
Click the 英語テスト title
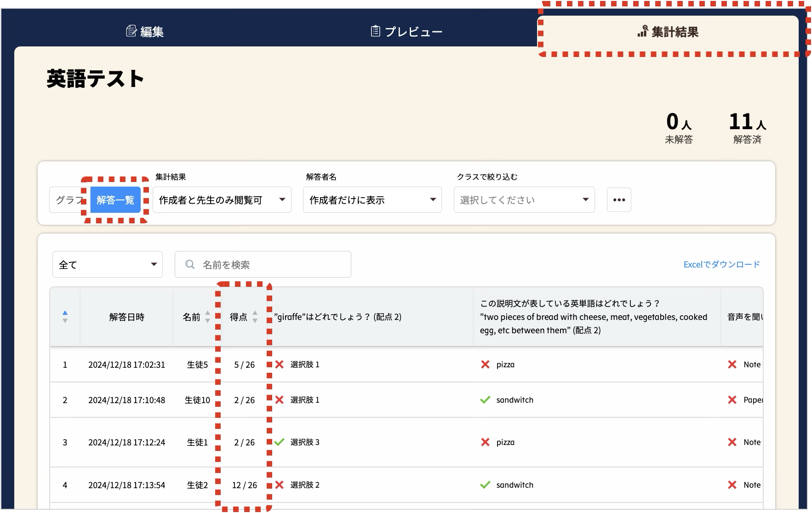[x=95, y=79]
